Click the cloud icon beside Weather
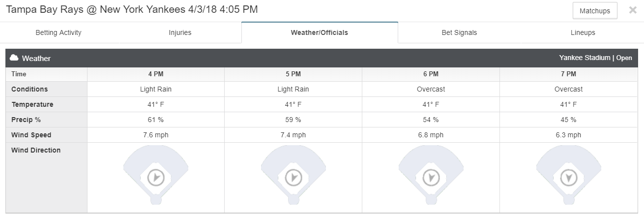 click(x=14, y=58)
